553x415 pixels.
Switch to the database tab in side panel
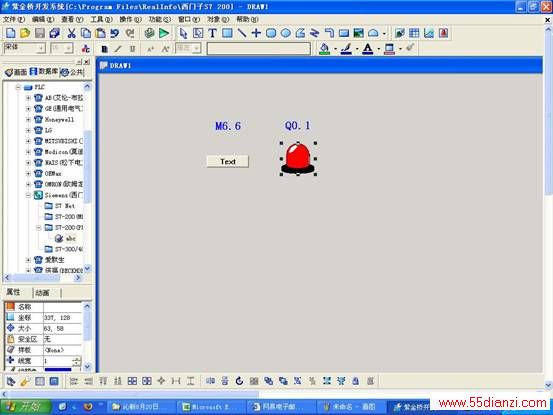[x=44, y=72]
